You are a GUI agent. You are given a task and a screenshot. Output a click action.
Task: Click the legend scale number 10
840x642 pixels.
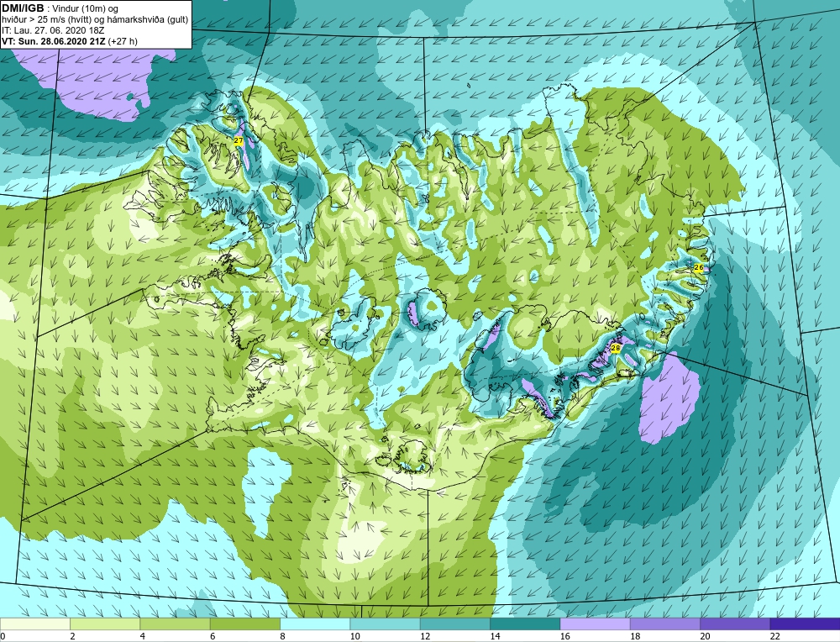point(355,636)
